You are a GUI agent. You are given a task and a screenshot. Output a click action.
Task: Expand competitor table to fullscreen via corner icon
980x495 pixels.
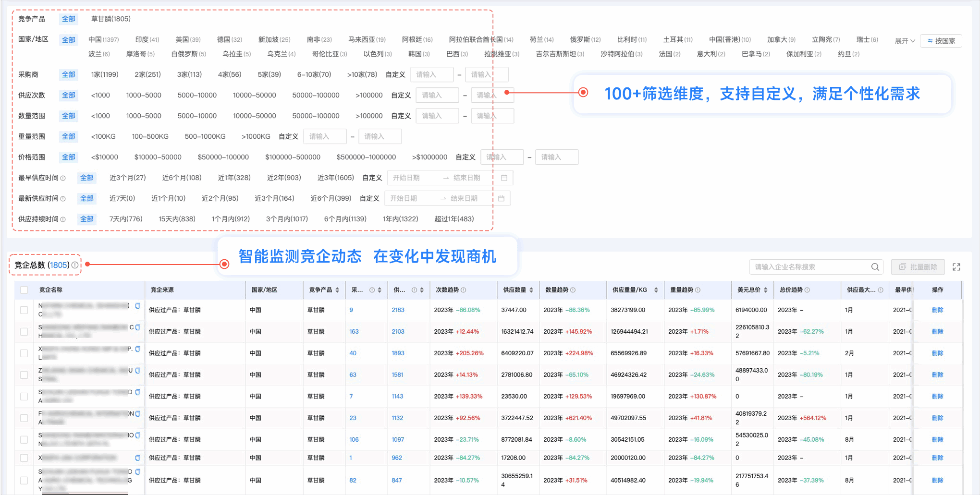[x=957, y=267]
